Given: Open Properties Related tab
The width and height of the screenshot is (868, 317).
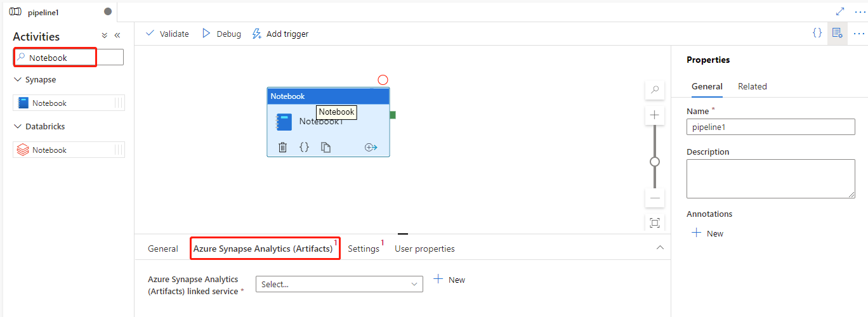Looking at the screenshot, I should tap(753, 86).
